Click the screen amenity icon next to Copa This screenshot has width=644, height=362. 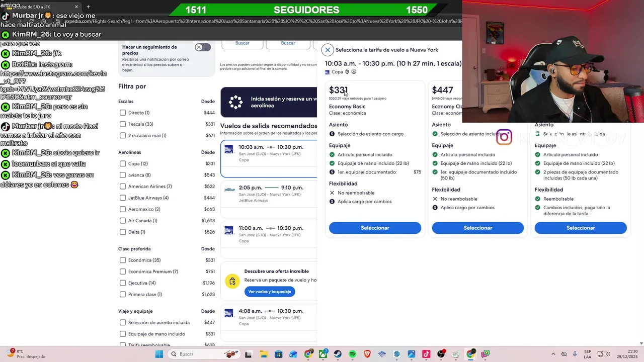[x=354, y=72]
